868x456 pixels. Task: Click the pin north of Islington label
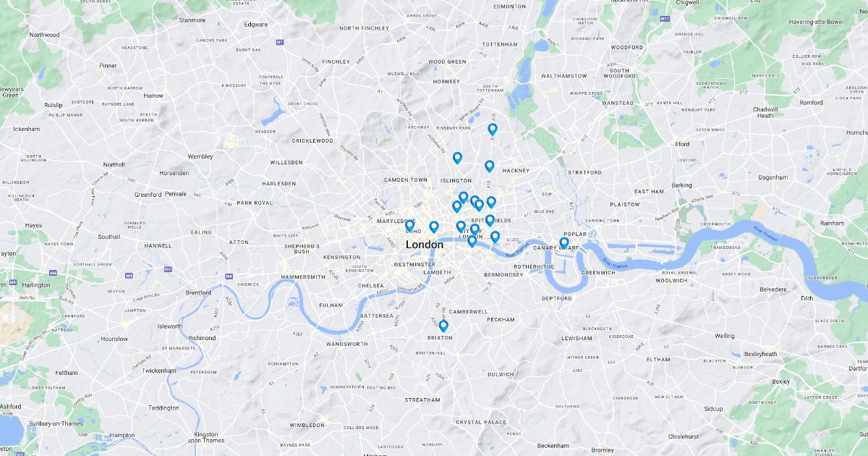tap(457, 159)
